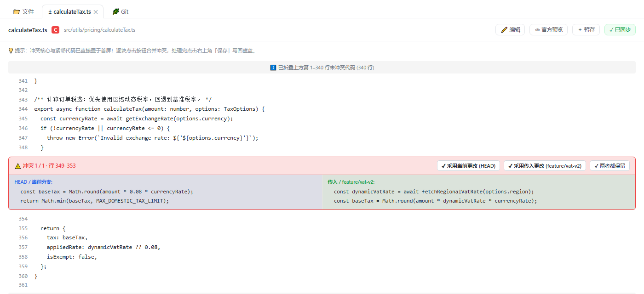Click the getExchangeRate code line
Viewport: 644px width, 294px height.
pos(137,119)
